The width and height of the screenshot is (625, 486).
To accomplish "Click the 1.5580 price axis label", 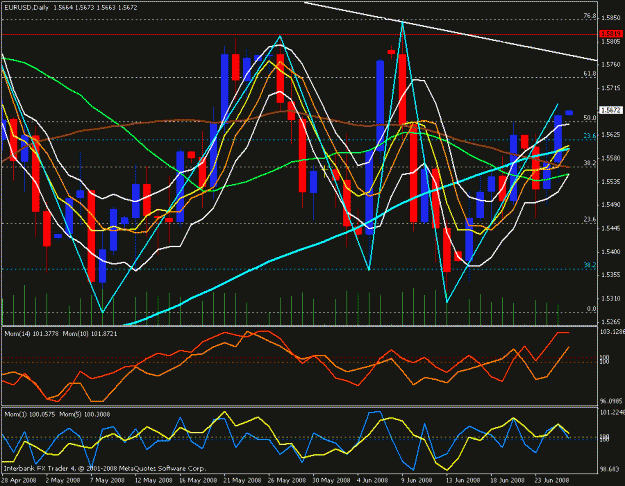I will click(x=610, y=158).
